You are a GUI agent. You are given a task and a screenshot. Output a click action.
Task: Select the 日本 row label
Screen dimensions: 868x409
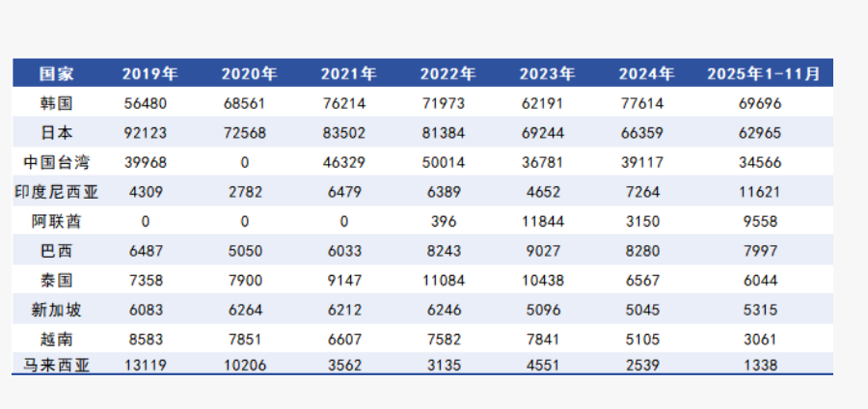pos(56,133)
